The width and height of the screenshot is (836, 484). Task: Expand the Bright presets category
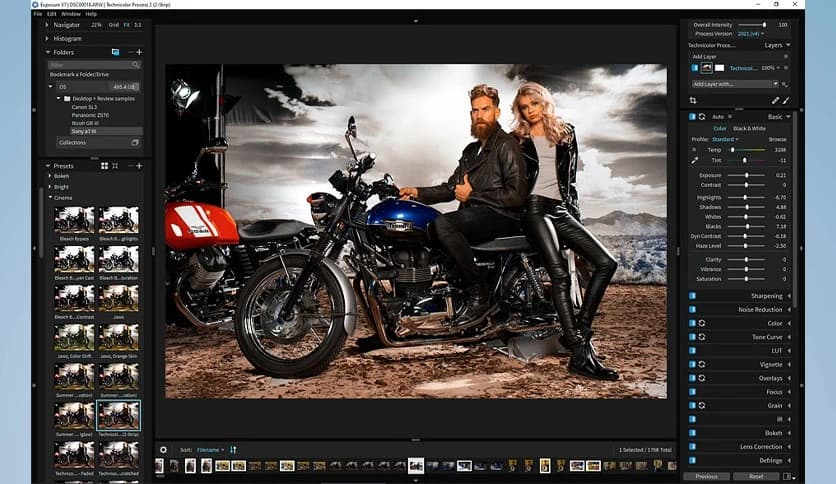coord(50,187)
